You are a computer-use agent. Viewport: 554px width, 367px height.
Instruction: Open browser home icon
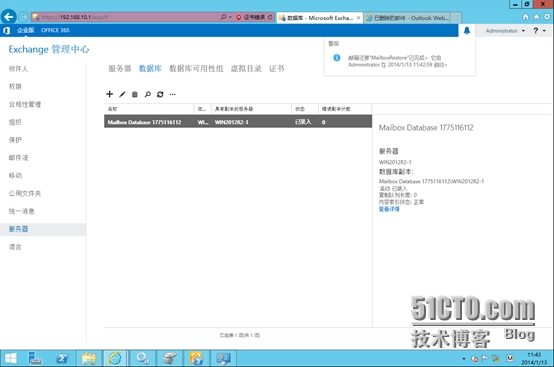(x=526, y=17)
